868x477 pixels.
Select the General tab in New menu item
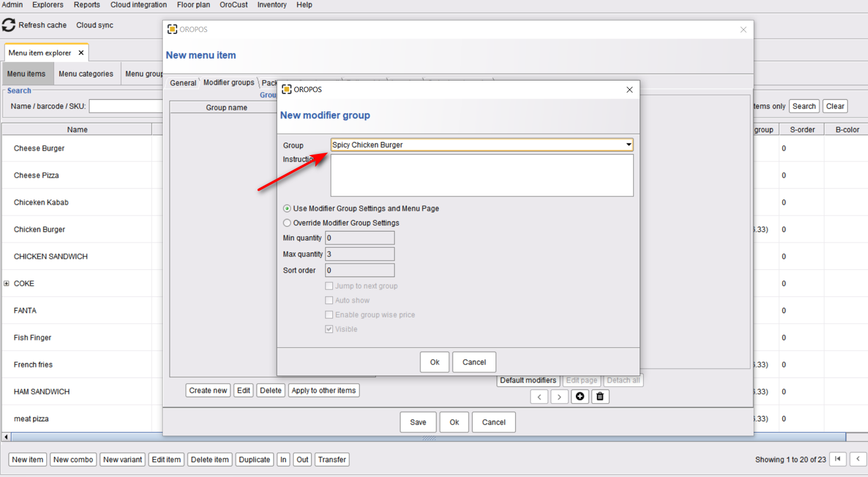coord(183,83)
